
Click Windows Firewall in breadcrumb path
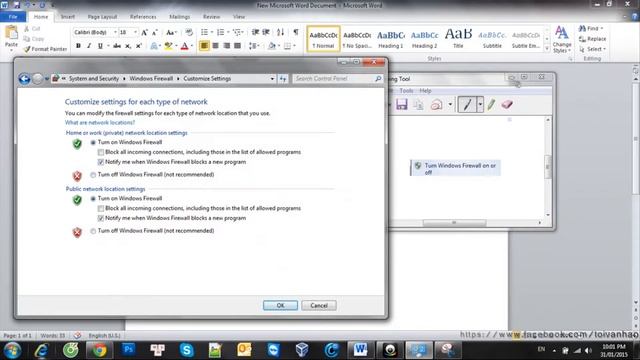click(x=151, y=78)
